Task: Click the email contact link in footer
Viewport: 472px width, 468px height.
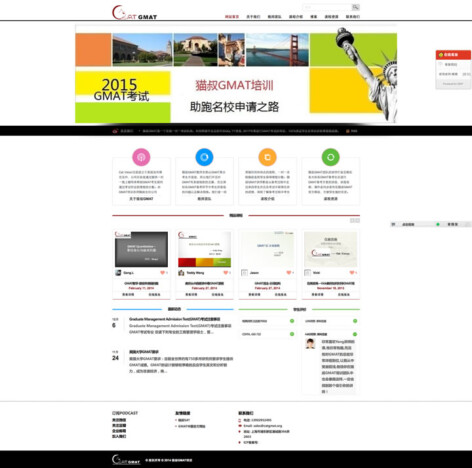Action: (263, 426)
